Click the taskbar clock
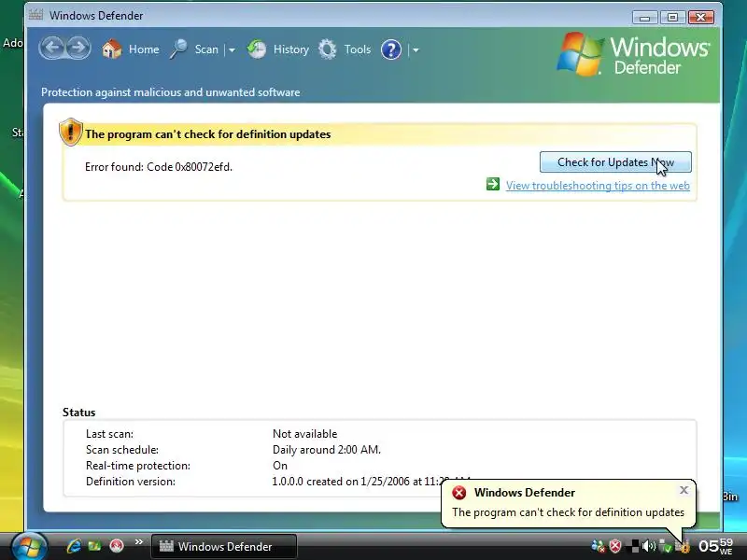 coord(716,546)
